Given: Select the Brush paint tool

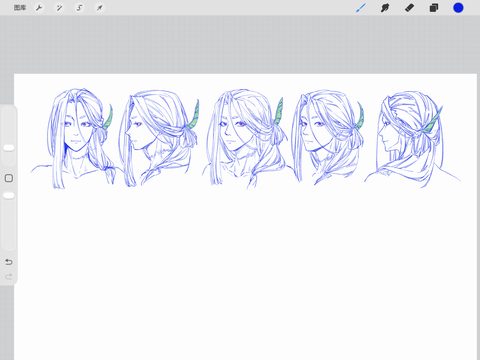Looking at the screenshot, I should point(361,8).
